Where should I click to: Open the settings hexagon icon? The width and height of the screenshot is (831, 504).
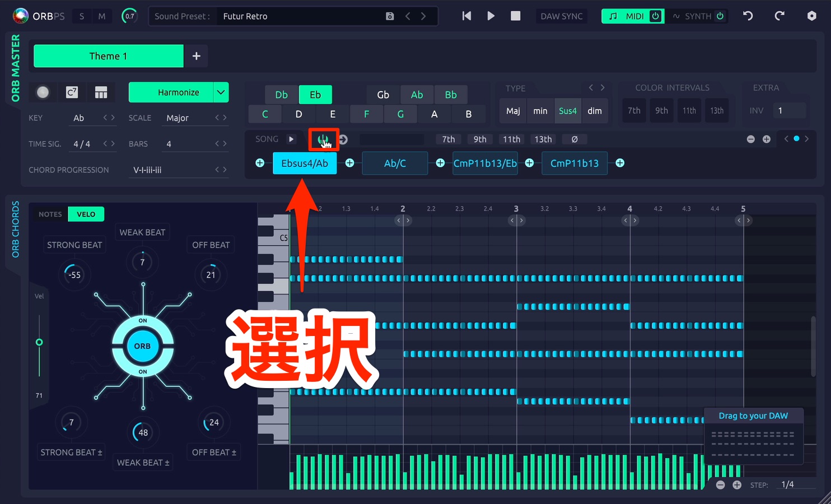point(811,16)
